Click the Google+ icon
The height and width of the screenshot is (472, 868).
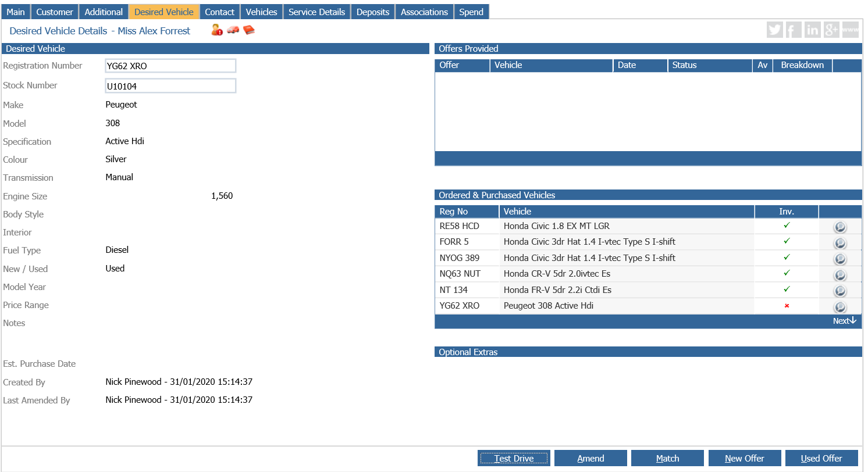coord(831,30)
